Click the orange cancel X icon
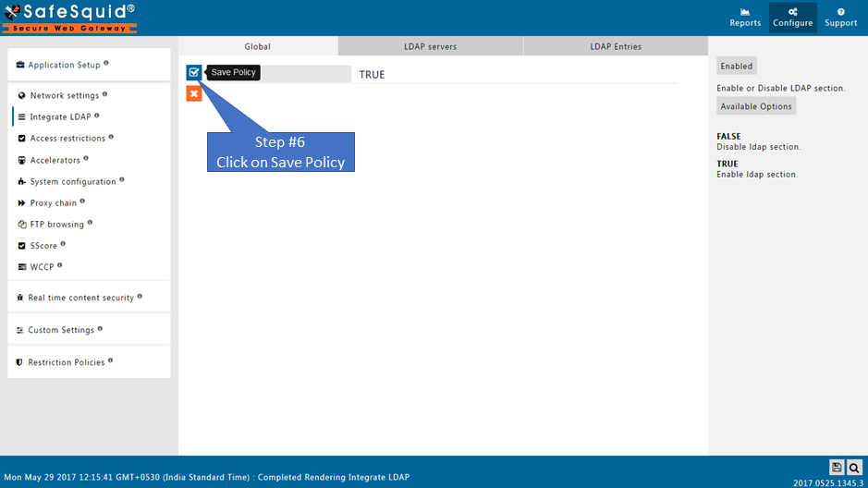Viewport: 868px width, 488px height. [194, 93]
